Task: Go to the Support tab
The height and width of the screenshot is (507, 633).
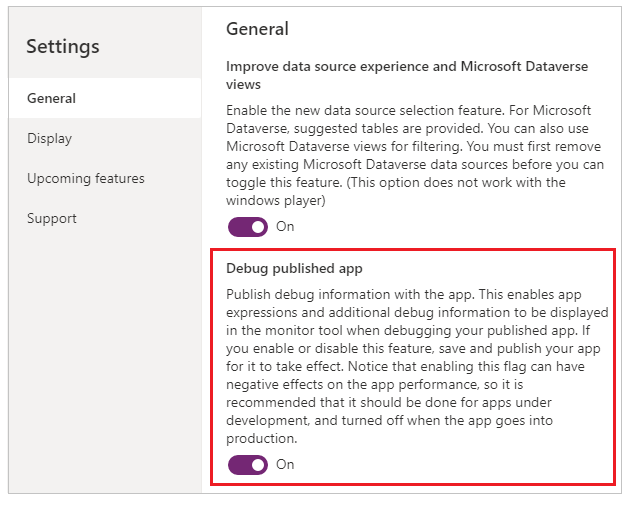Action: 52,218
